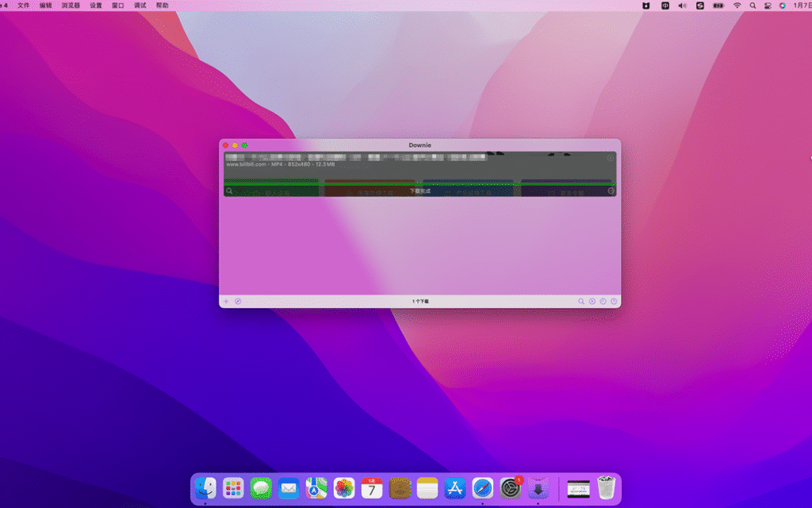
Task: Toggle the Wi-Fi menu in the menu bar
Action: tap(737, 6)
